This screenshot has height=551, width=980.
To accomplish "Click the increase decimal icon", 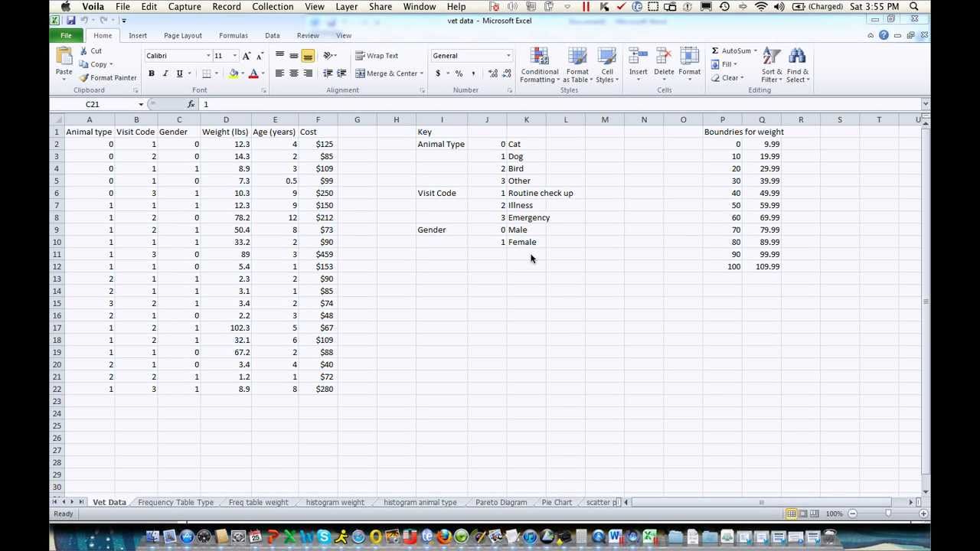I will (x=492, y=74).
